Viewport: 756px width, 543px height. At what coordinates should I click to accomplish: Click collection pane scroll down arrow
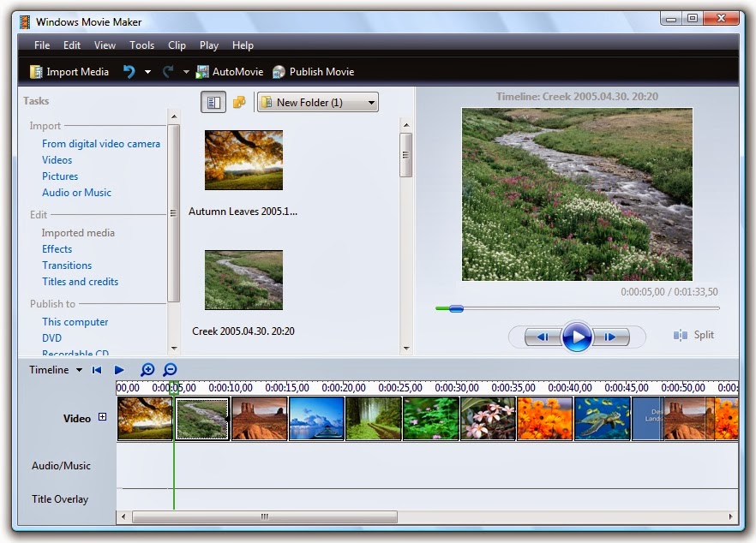pos(406,348)
